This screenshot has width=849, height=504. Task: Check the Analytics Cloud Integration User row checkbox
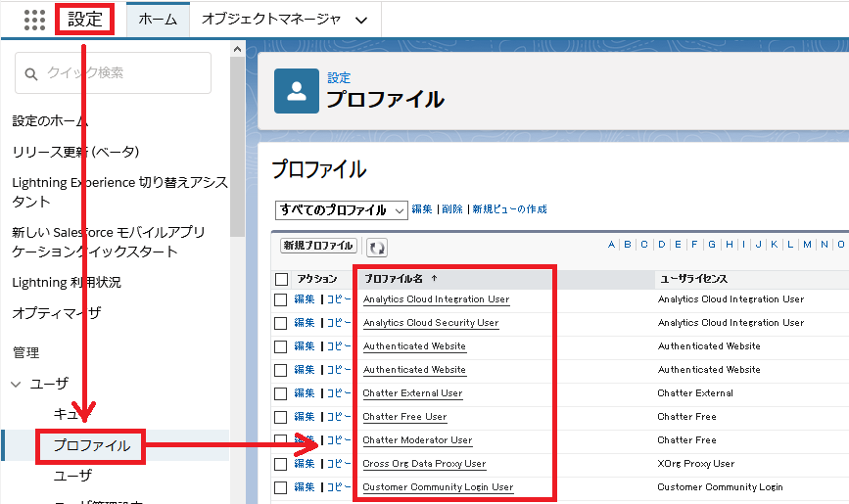click(281, 299)
